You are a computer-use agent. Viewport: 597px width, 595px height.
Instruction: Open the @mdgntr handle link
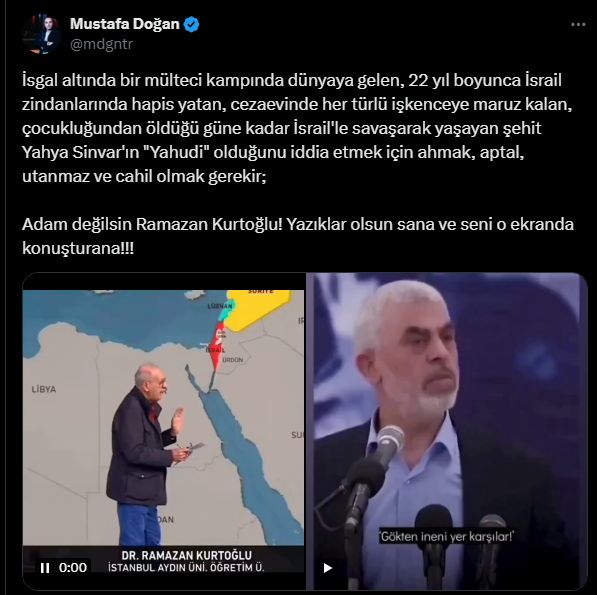(101, 44)
